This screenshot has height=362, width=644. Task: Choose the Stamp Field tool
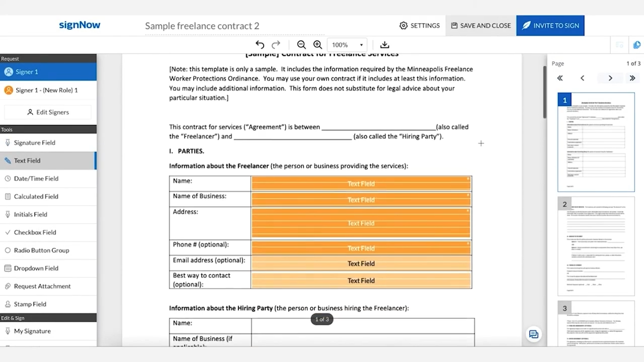tap(48, 304)
